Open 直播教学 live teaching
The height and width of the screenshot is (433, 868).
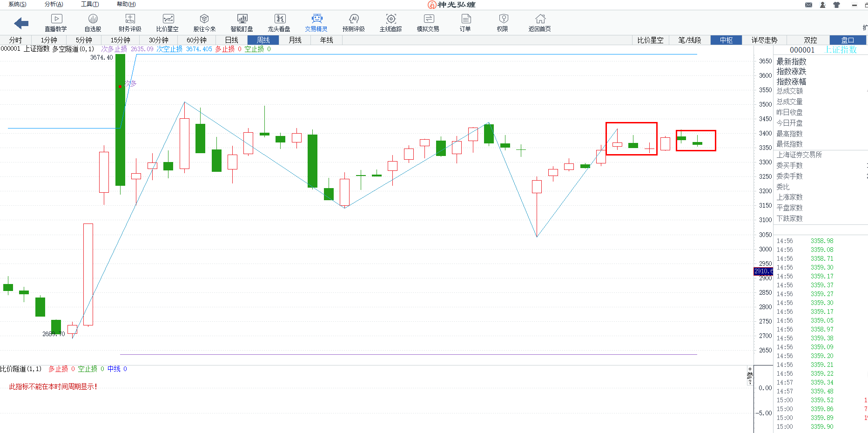(x=56, y=22)
